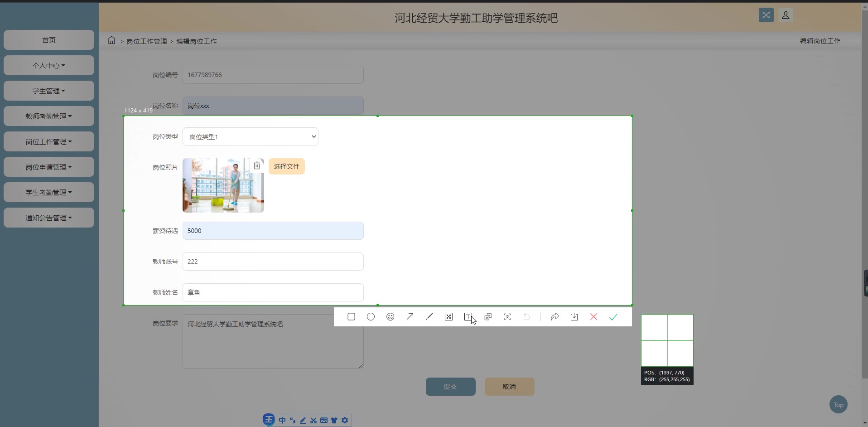
Task: Switch Chinese/English input mode (中)
Action: click(x=282, y=420)
